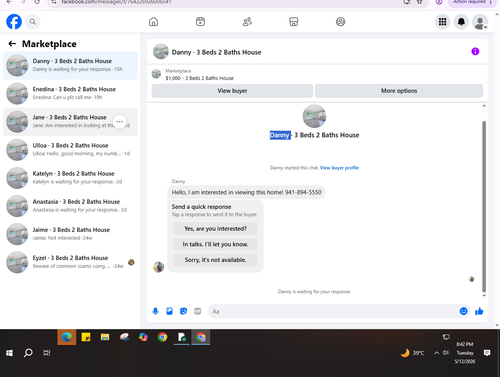This screenshot has height=377, width=500.
Task: Open the three-dots menu on Jane's chat
Action: pyautogui.click(x=119, y=122)
